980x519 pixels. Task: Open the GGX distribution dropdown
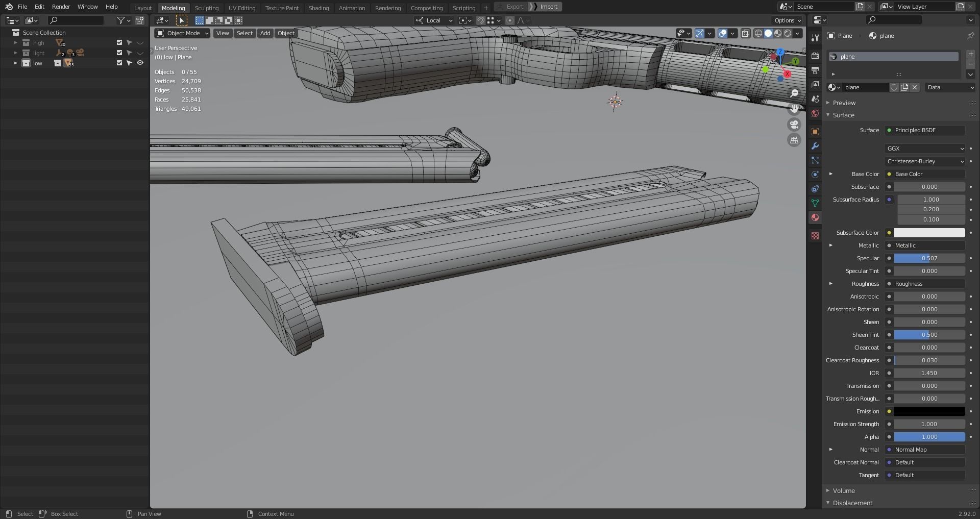[x=925, y=149]
